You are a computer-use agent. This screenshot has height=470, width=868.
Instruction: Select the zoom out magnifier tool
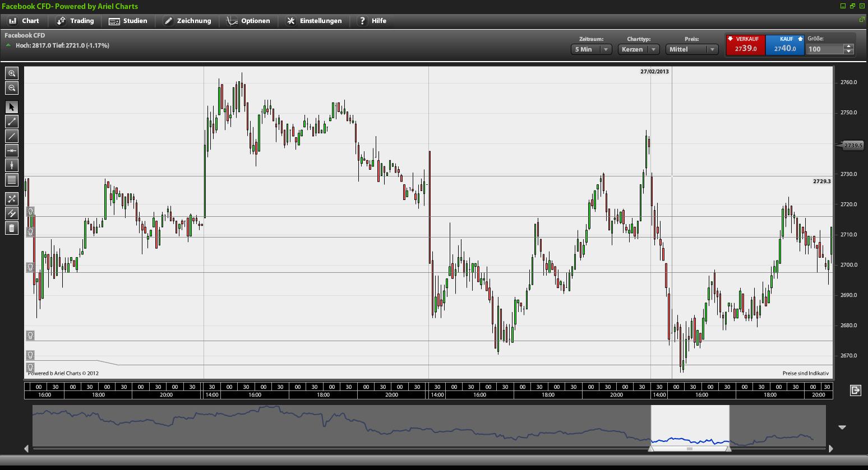[12, 88]
